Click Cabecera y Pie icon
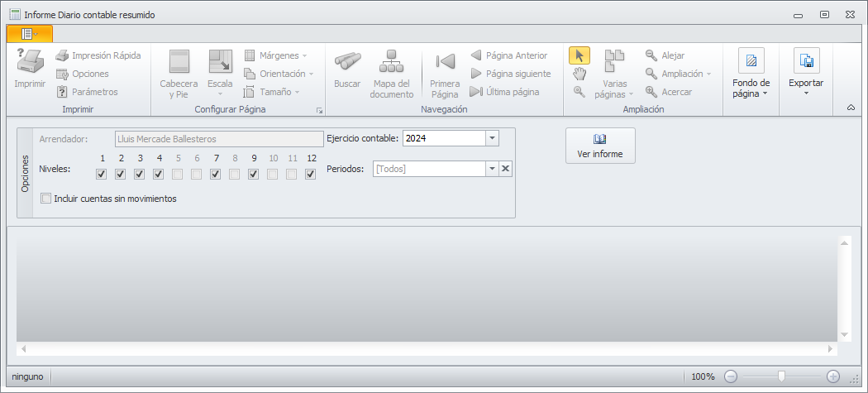This screenshot has width=868, height=393. tap(179, 61)
